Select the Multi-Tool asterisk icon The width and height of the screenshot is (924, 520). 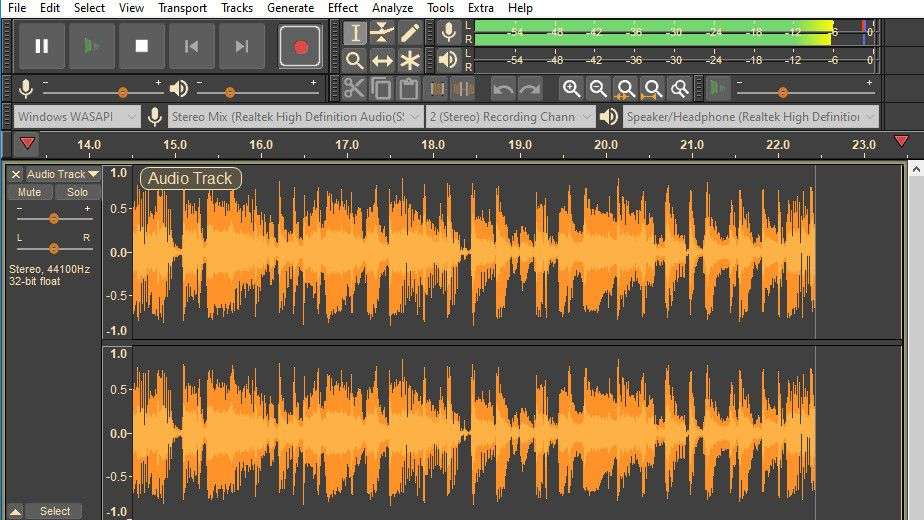click(410, 61)
